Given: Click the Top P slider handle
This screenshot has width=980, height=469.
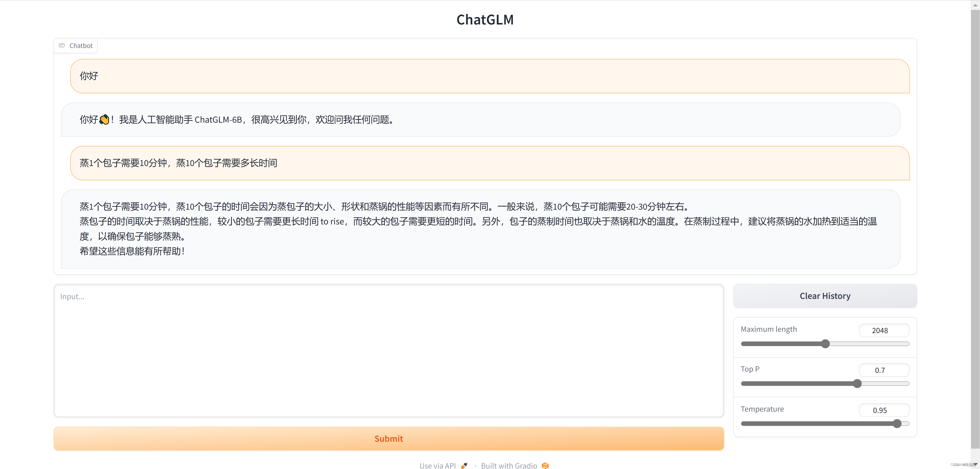Looking at the screenshot, I should coord(857,384).
